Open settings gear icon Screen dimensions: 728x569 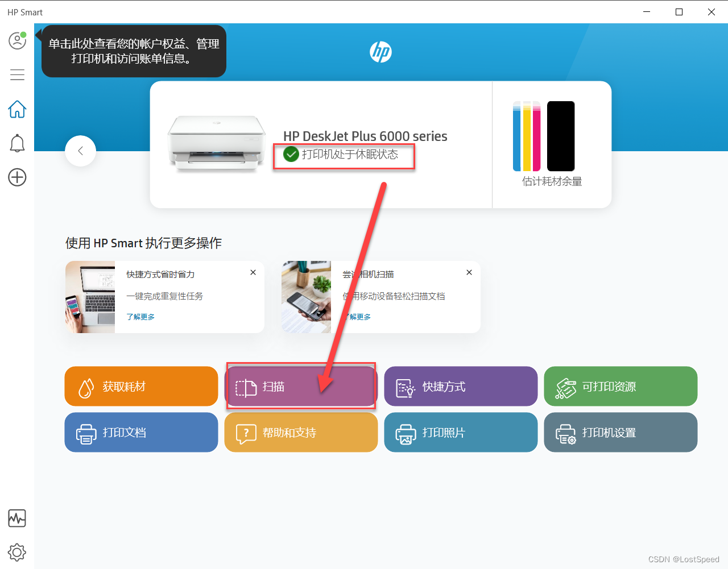(17, 552)
